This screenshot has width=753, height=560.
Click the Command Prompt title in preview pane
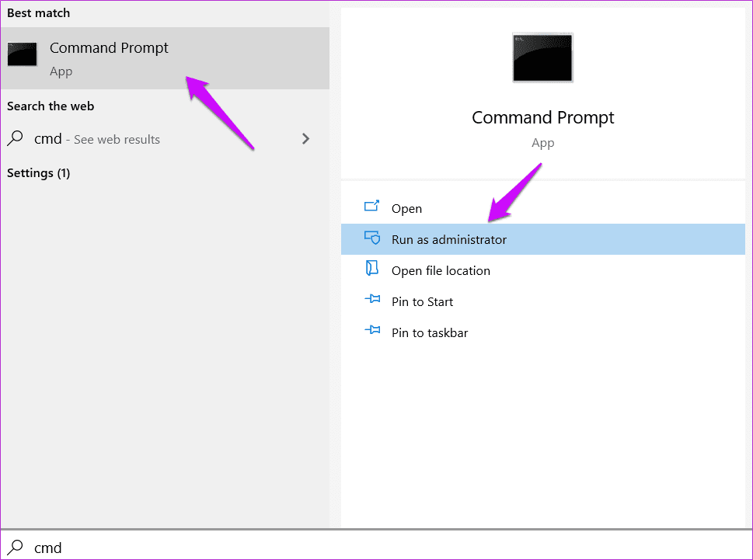(x=542, y=117)
